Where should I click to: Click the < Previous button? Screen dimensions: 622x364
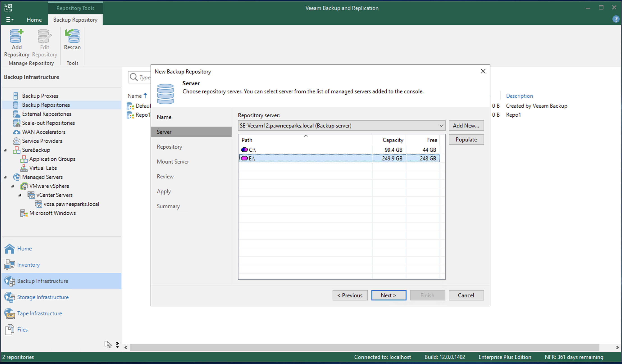coord(350,295)
